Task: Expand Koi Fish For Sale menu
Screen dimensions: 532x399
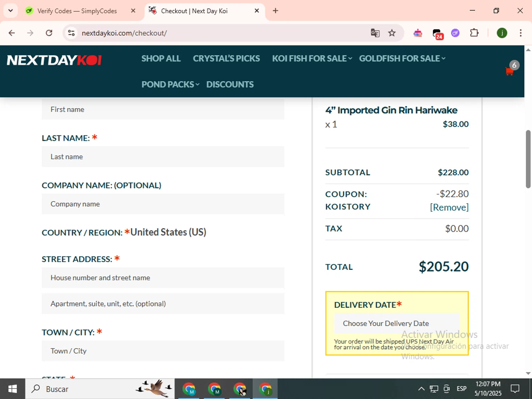Action: tap(312, 59)
